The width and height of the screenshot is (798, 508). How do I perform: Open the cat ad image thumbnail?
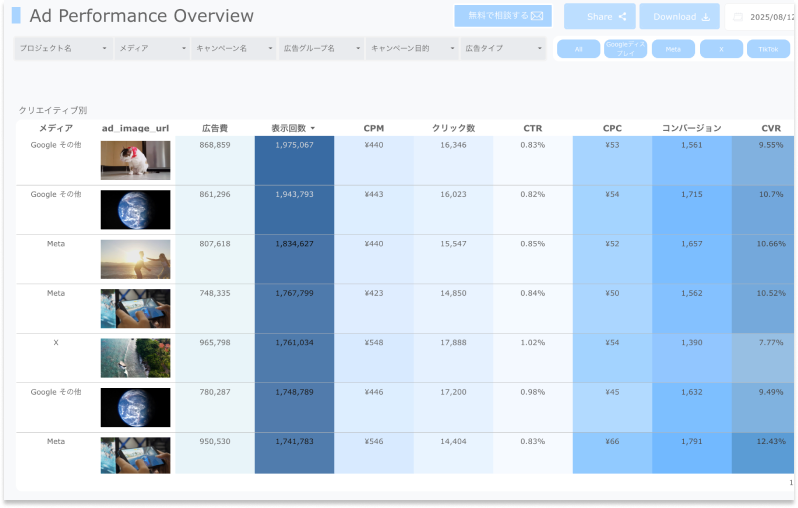coord(135,160)
